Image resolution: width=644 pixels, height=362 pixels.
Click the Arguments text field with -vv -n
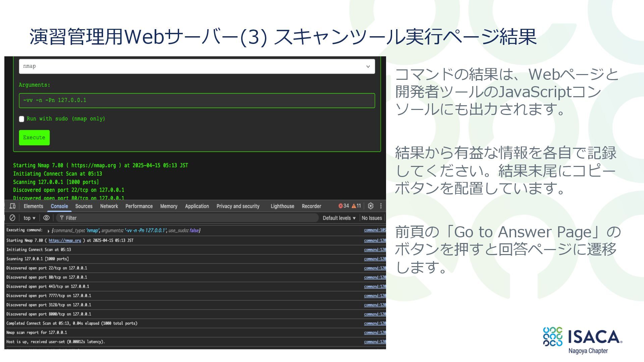click(x=197, y=101)
